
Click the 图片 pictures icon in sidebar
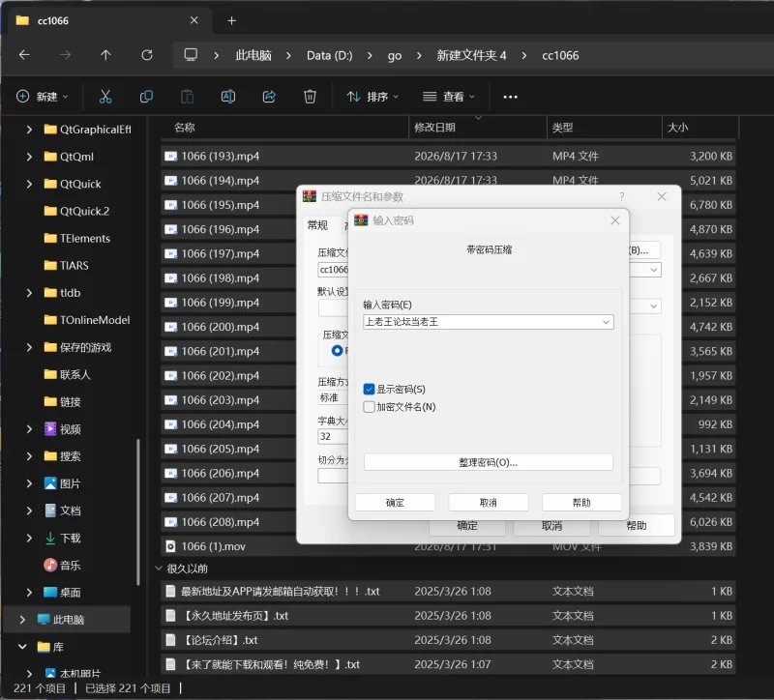pyautogui.click(x=50, y=483)
